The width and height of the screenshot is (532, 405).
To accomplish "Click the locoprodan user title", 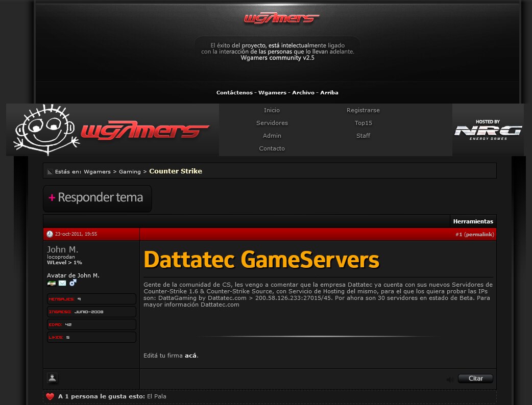I will (61, 257).
